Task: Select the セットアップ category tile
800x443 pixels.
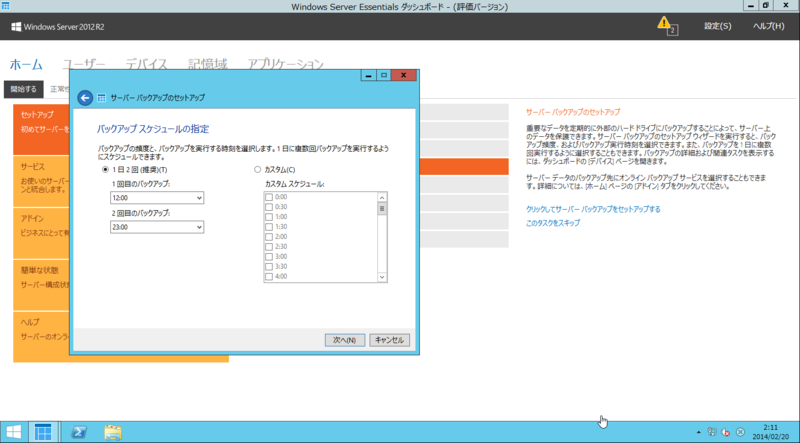Action: point(41,130)
